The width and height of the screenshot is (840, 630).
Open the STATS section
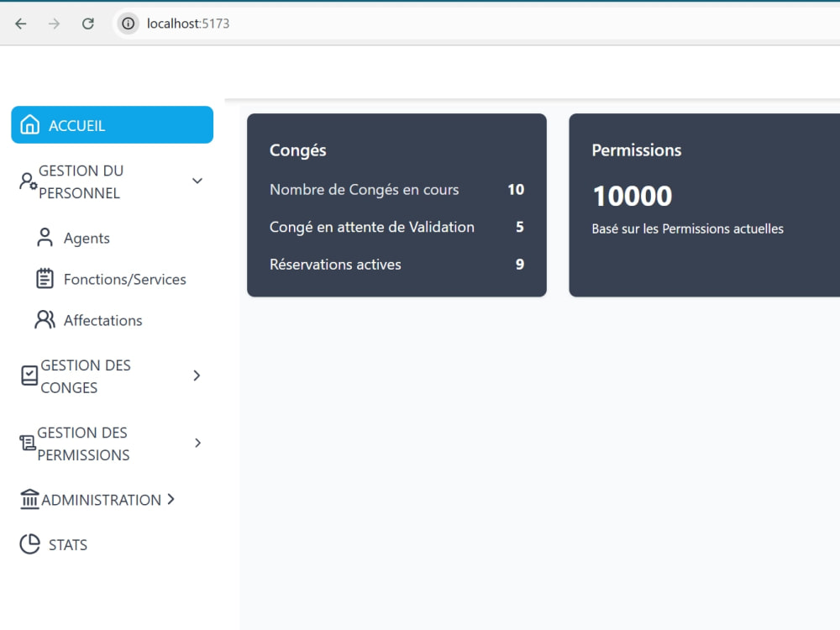click(67, 545)
